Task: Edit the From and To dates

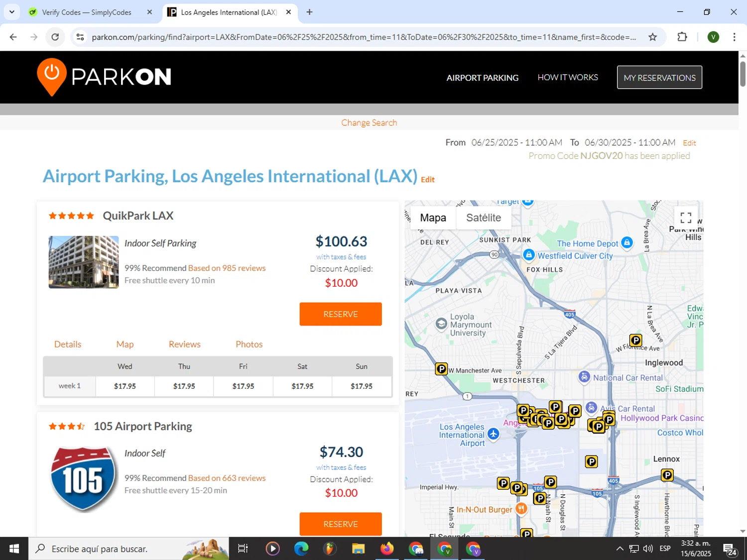Action: (689, 143)
